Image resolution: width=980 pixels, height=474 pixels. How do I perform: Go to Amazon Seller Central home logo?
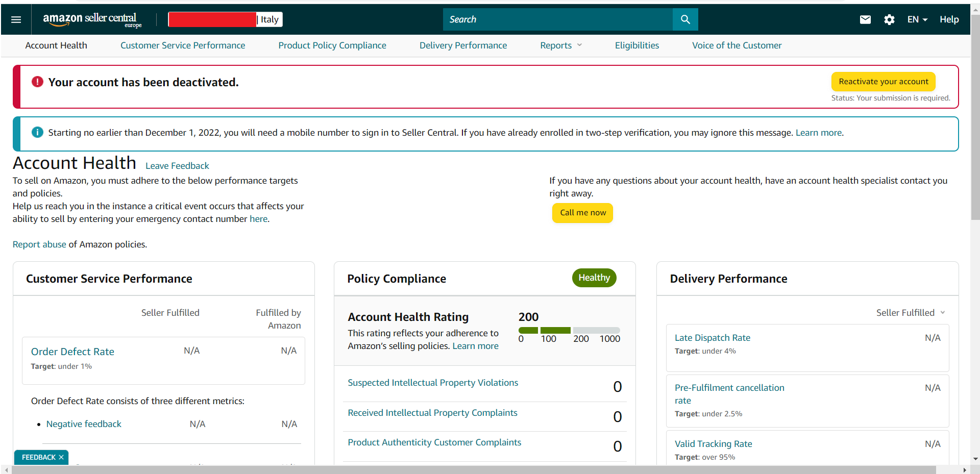(x=92, y=19)
